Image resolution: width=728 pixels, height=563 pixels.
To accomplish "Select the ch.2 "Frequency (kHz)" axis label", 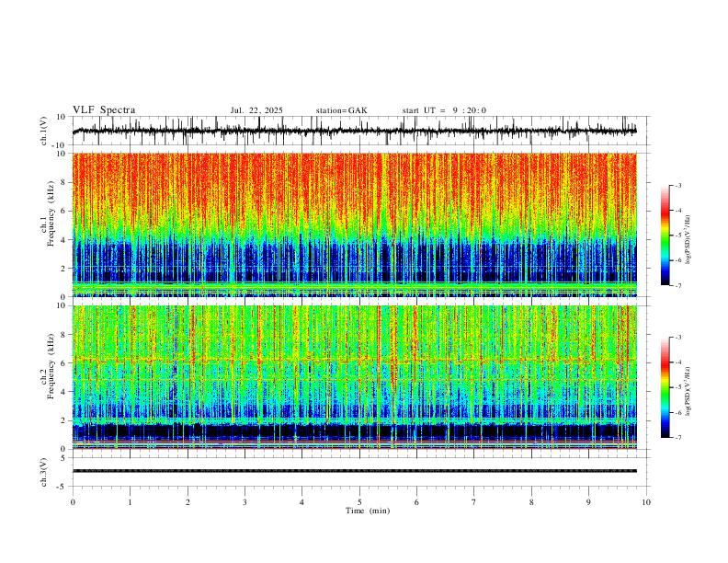I will coord(51,366).
